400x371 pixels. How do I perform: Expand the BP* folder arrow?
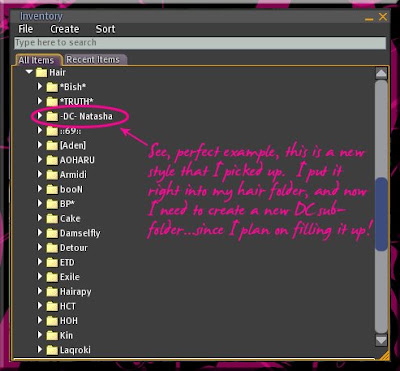pos(40,204)
